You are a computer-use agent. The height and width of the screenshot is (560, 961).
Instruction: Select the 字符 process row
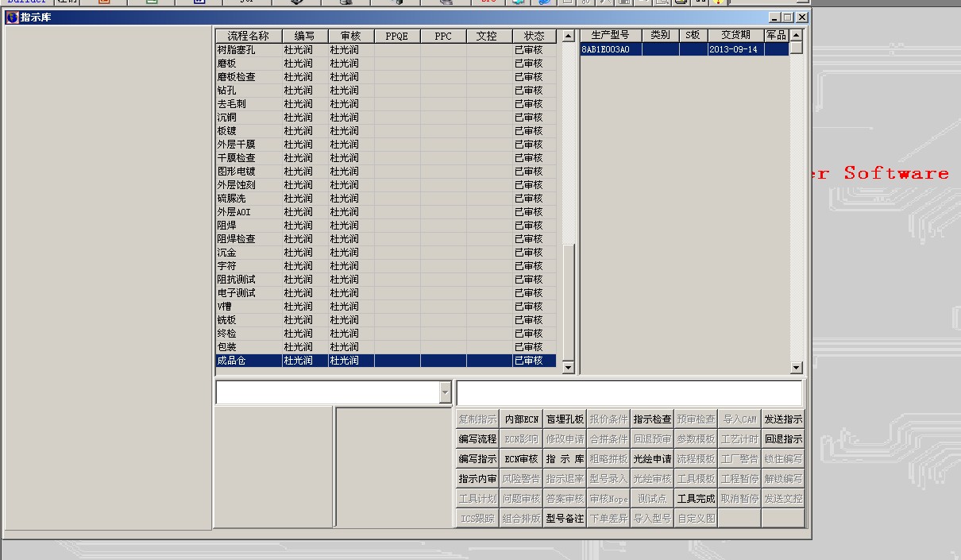[x=386, y=266]
